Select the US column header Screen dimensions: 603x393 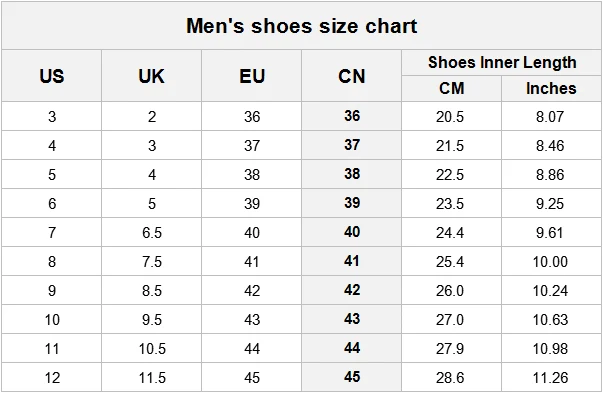pyautogui.click(x=52, y=76)
